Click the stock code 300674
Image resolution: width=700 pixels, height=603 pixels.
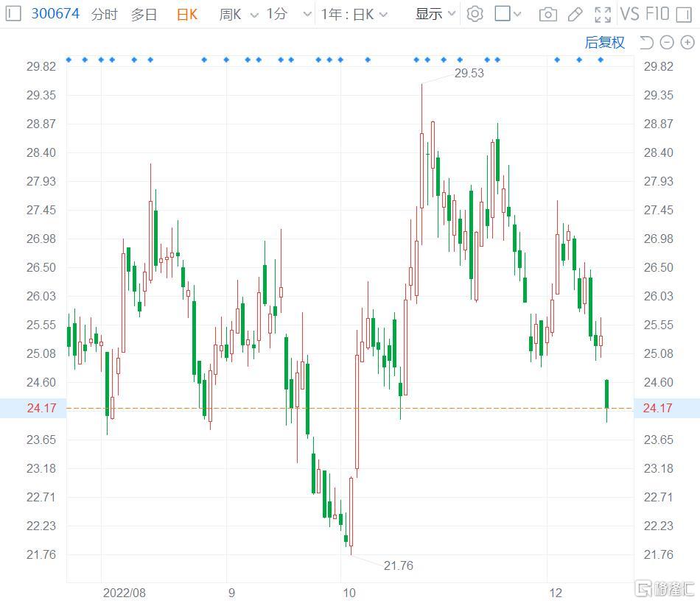[55, 13]
